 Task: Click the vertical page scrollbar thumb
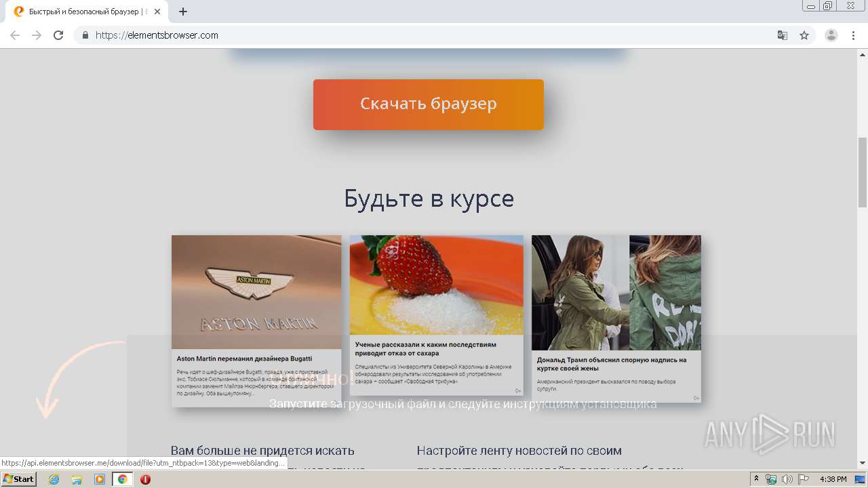pyautogui.click(x=863, y=171)
